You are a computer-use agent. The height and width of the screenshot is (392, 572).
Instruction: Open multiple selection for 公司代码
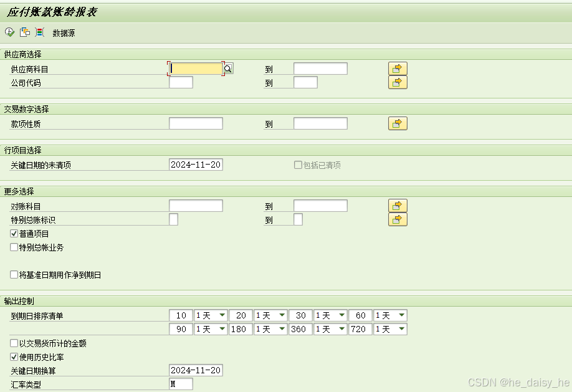pos(398,82)
